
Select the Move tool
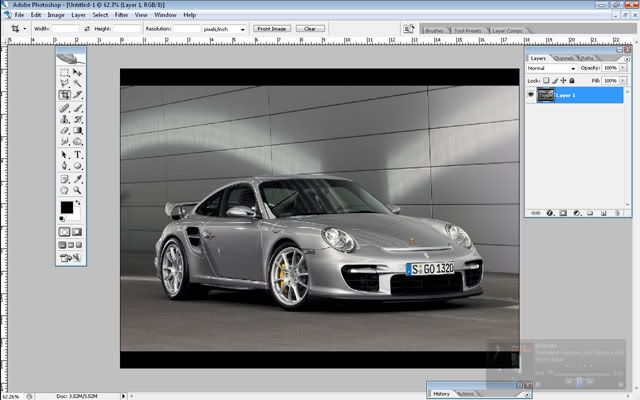tap(77, 73)
